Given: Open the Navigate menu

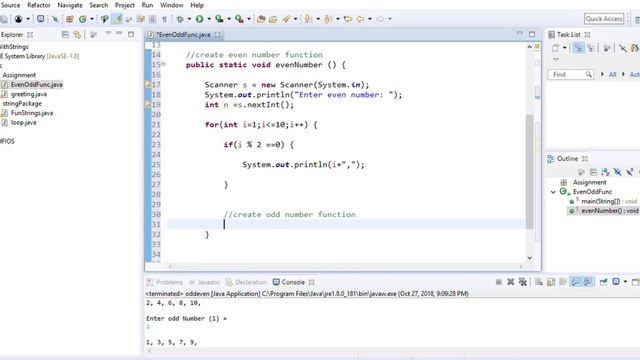Looking at the screenshot, I should 70,5.
